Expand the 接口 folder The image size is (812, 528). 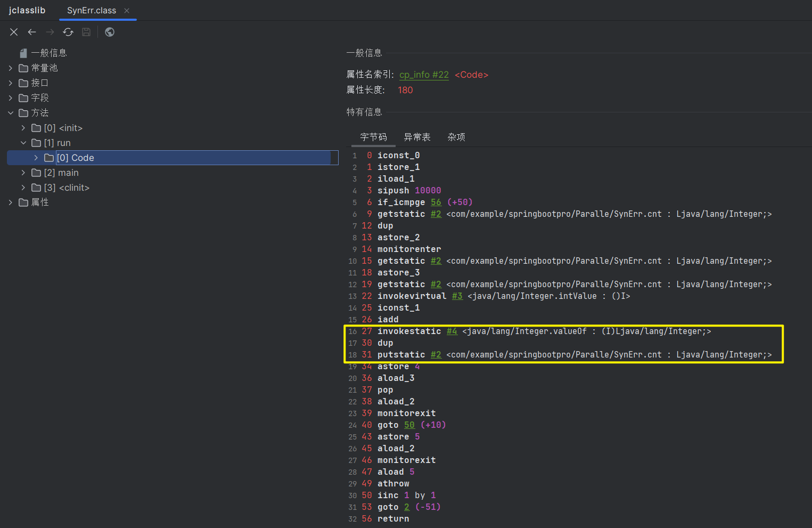pos(11,83)
